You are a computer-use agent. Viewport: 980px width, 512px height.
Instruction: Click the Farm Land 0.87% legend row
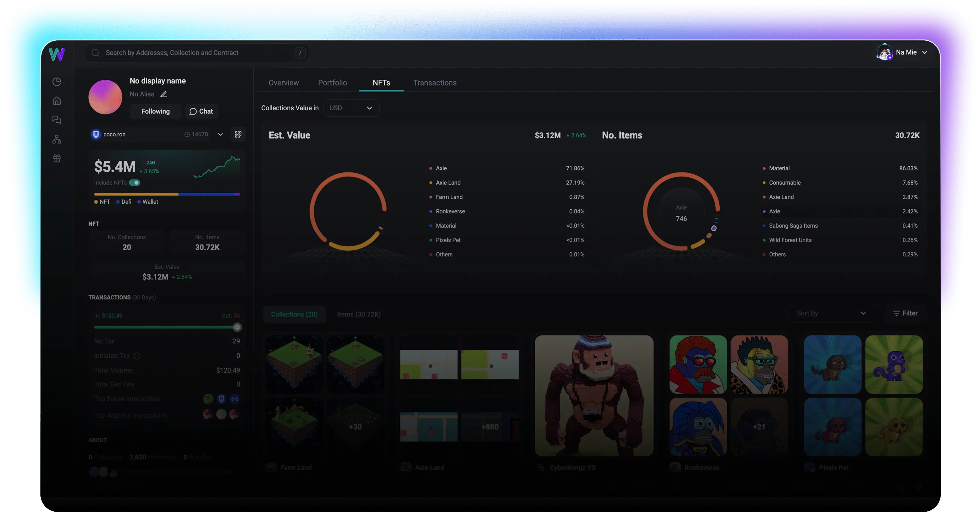[507, 197]
